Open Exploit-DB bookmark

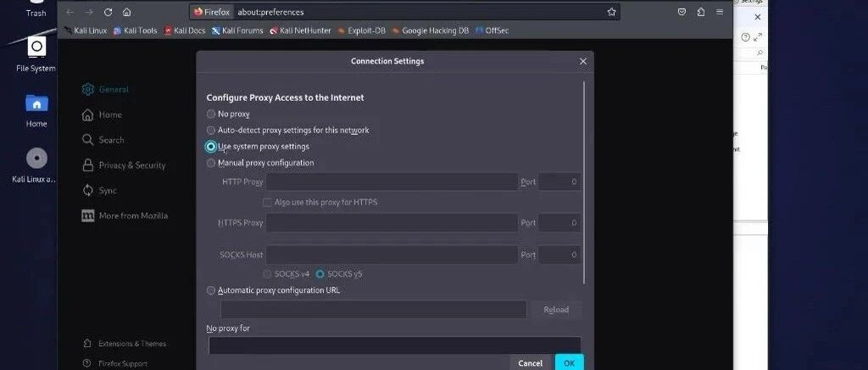tap(361, 31)
